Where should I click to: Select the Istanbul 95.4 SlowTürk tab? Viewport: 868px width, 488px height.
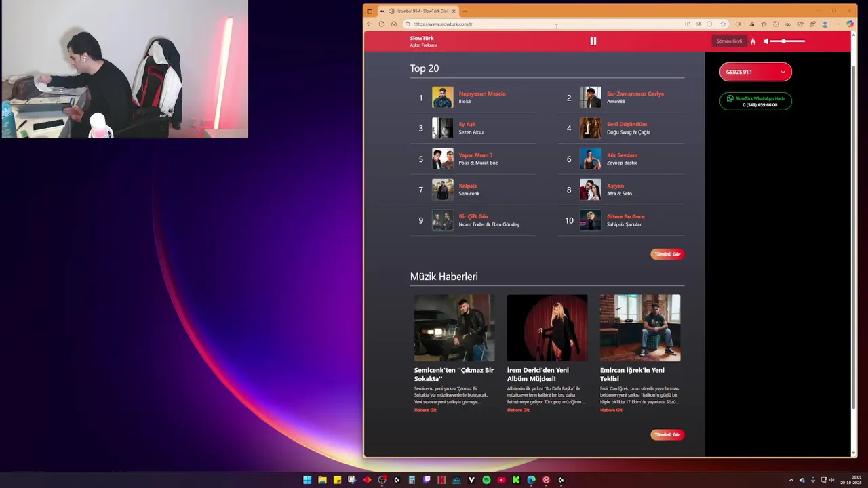[x=418, y=11]
